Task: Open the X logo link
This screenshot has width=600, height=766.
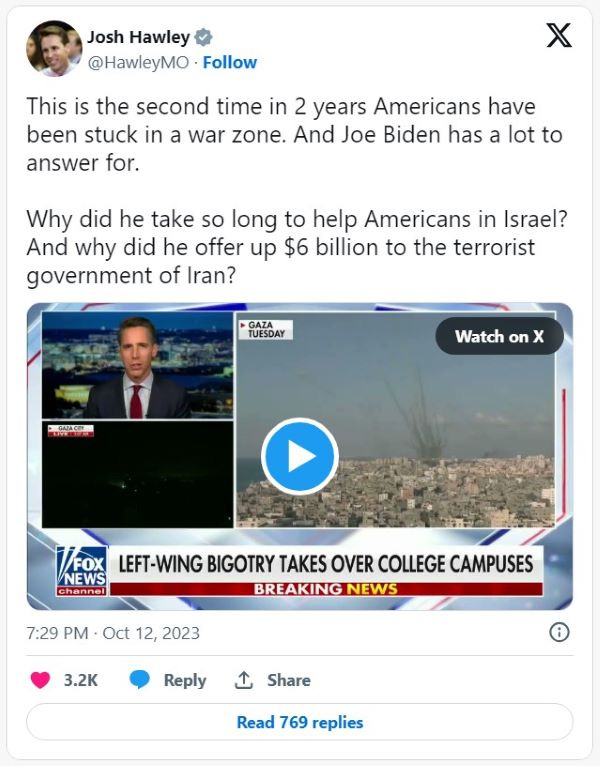Action: pos(559,35)
